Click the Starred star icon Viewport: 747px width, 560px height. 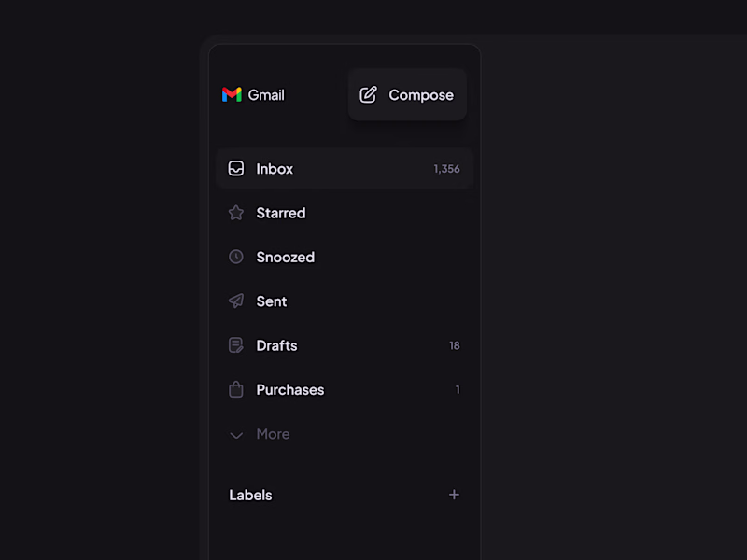point(236,213)
